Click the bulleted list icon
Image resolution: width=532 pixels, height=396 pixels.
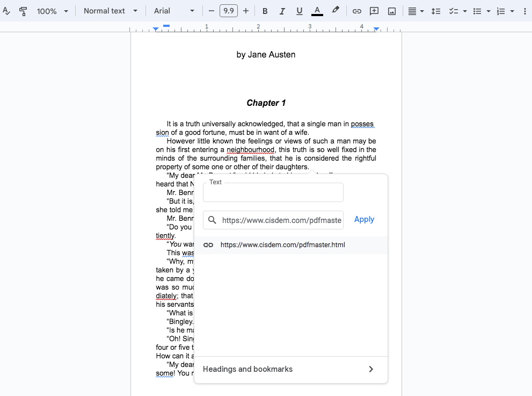click(477, 11)
